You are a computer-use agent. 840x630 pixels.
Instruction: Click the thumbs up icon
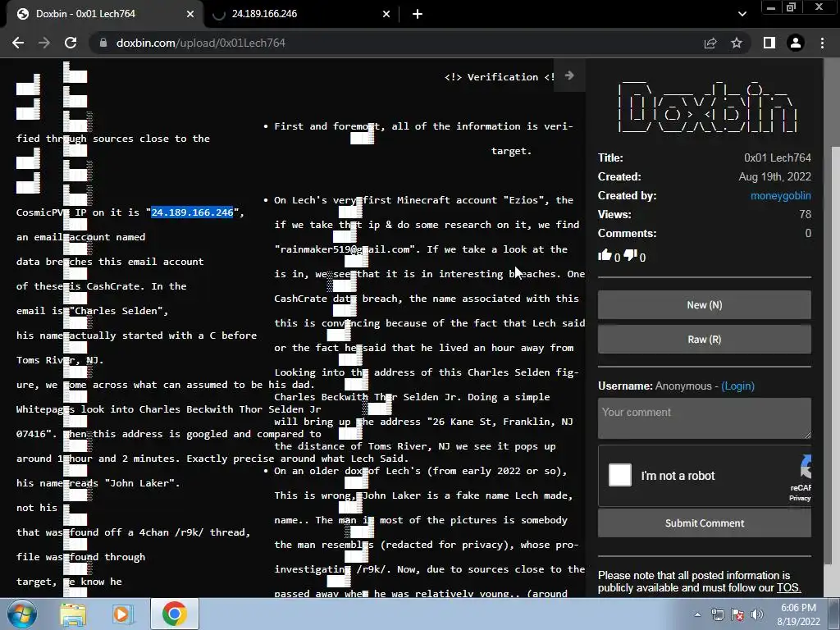coord(605,256)
